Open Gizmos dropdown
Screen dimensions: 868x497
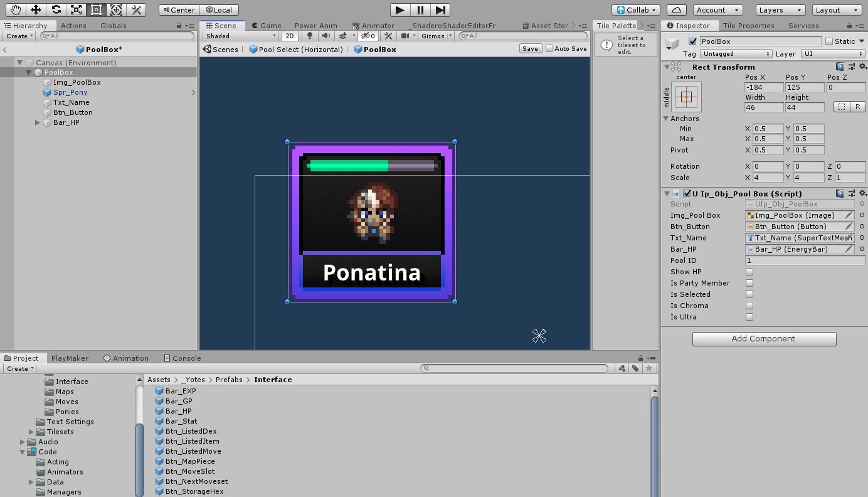(x=435, y=36)
